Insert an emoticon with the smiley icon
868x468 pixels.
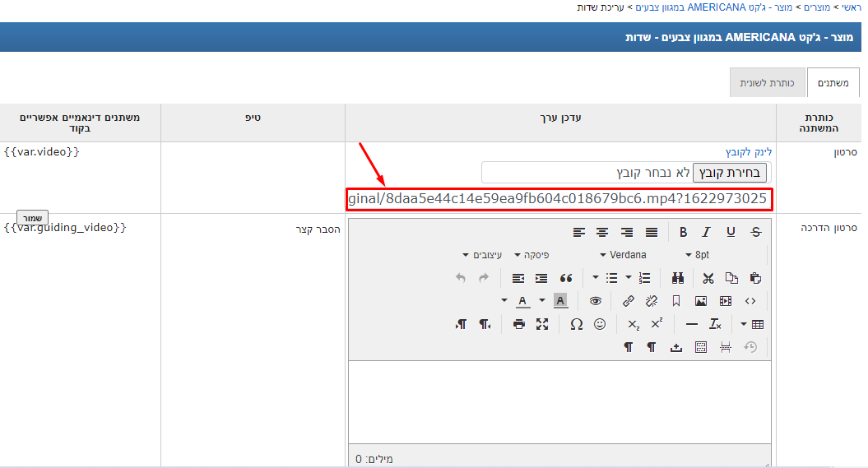coord(600,324)
